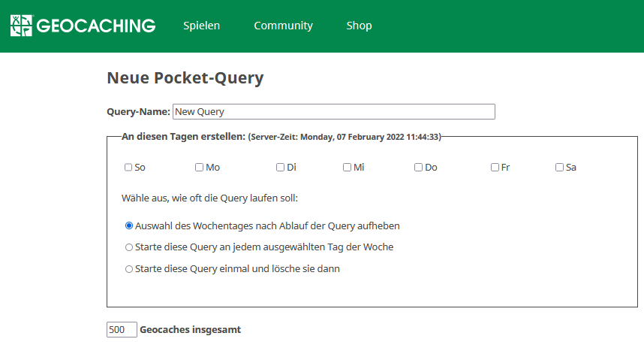Choose 'Starte diese Query einmal und lösche' option
Screen dimensions: 644x342
129,269
